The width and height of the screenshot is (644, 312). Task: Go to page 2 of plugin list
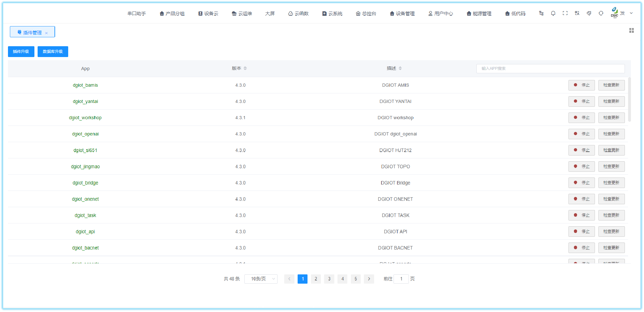(x=316, y=279)
